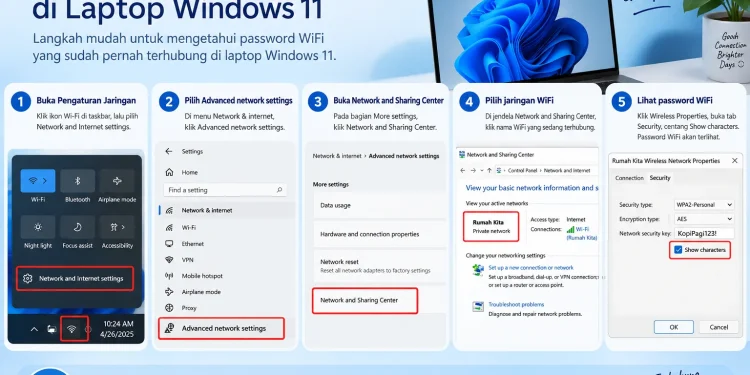
Task: Click Private network label
Action: pyautogui.click(x=491, y=231)
